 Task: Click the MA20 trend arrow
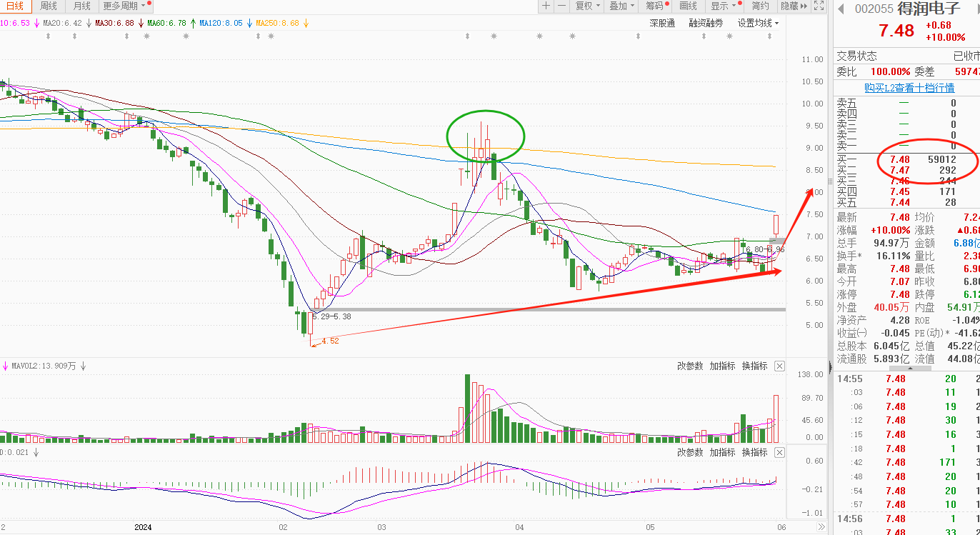(89, 23)
